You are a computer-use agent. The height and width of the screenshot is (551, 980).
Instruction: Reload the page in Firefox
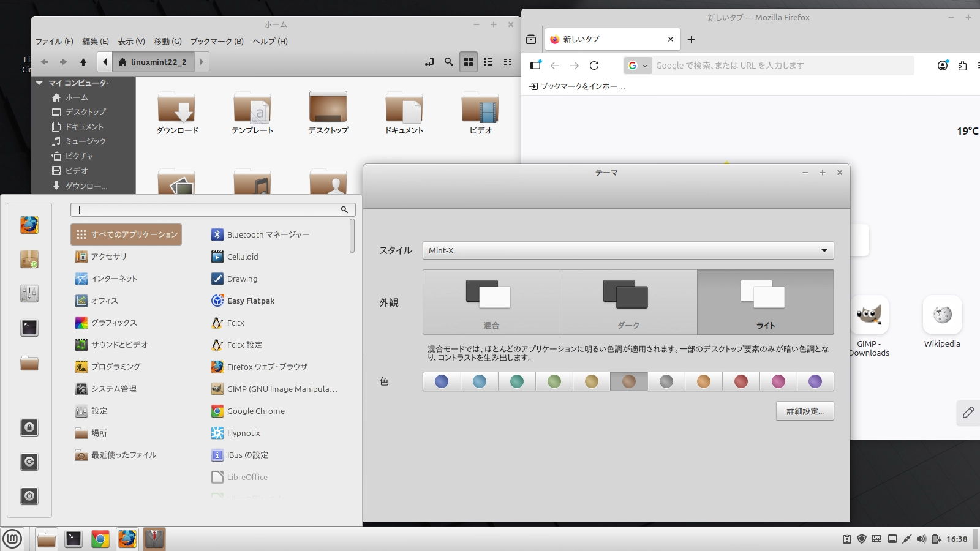tap(594, 66)
